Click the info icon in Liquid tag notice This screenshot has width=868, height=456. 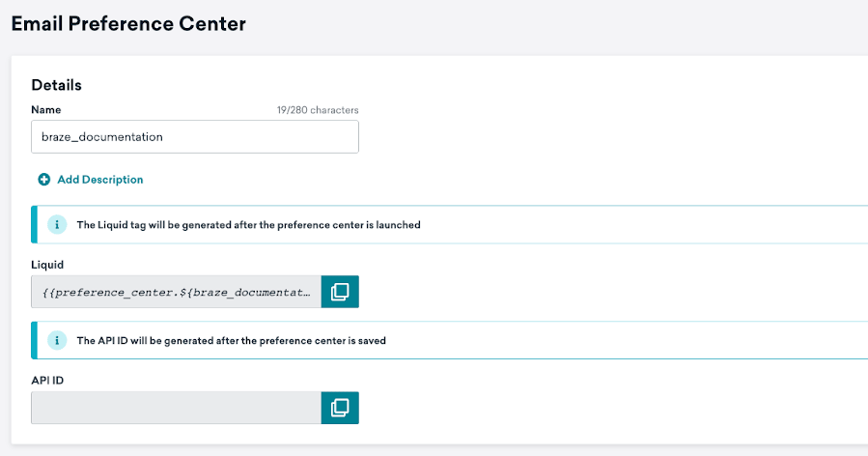coord(57,224)
